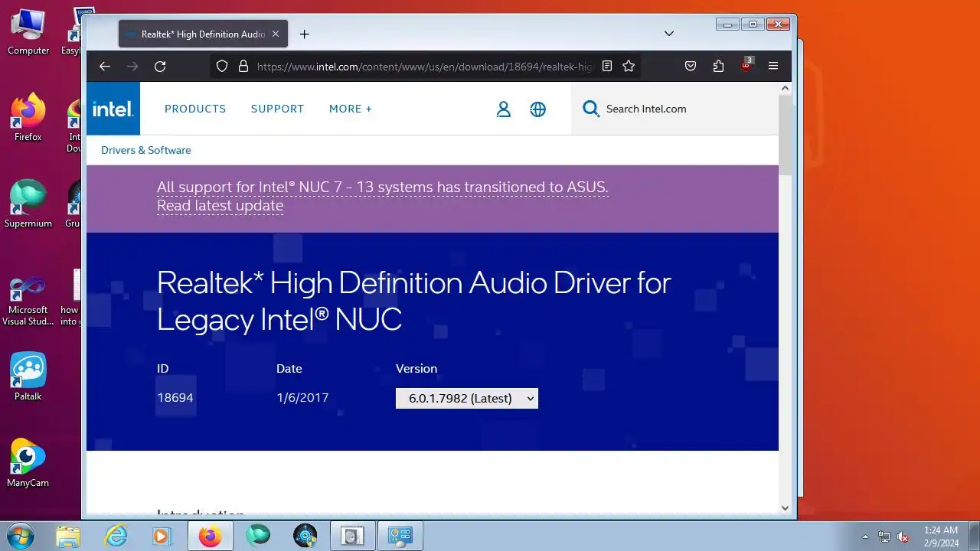This screenshot has height=551, width=980.
Task: View site security lock information
Action: coord(243,67)
